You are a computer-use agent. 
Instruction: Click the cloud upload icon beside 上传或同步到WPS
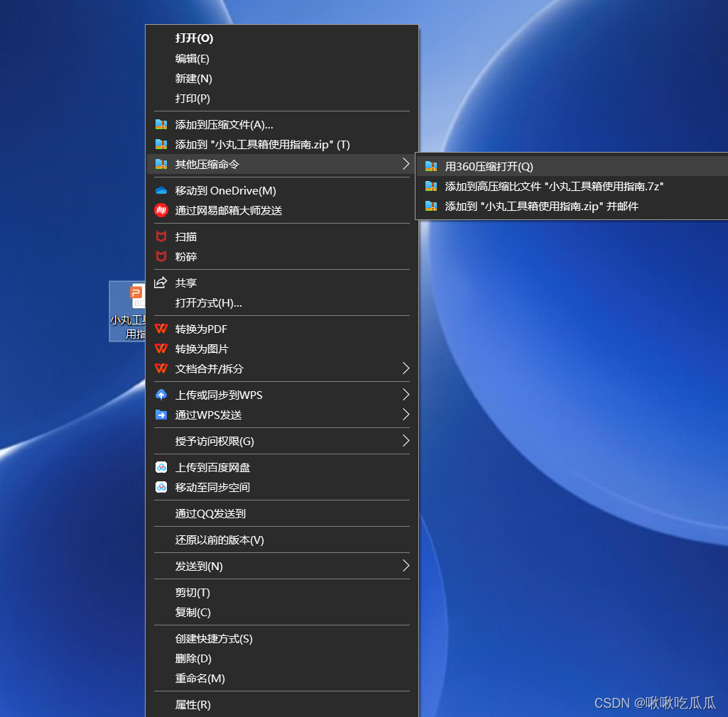[161, 395]
